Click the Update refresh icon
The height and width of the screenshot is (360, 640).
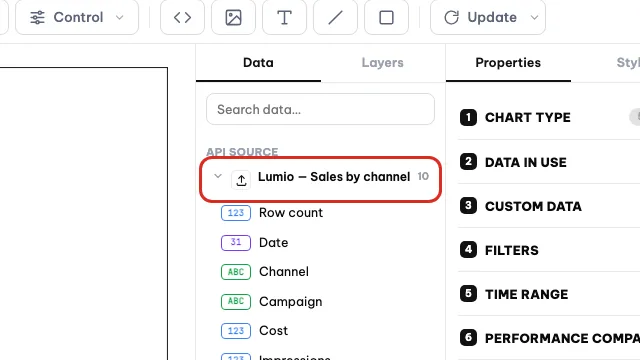click(x=451, y=18)
